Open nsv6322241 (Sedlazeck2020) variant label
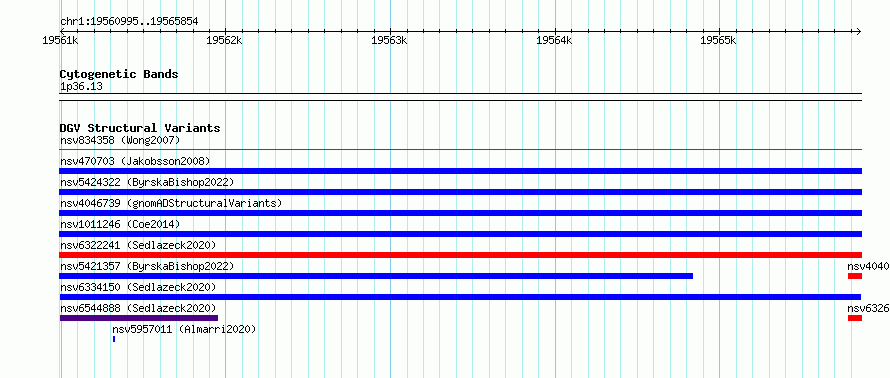Screen dimensions: 890x378 138,245
